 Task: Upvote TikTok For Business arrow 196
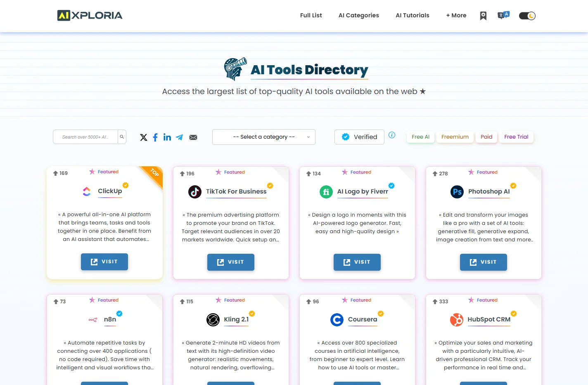(182, 174)
